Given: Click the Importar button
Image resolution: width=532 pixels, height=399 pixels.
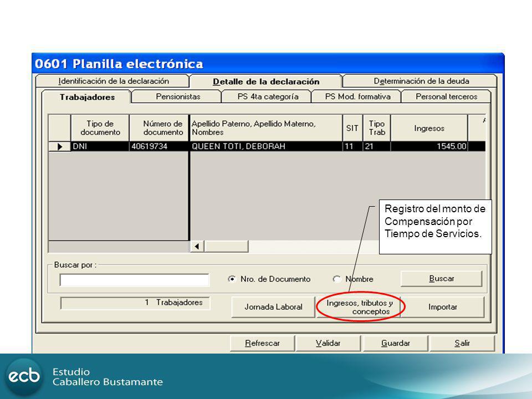Looking at the screenshot, I should click(x=442, y=307).
